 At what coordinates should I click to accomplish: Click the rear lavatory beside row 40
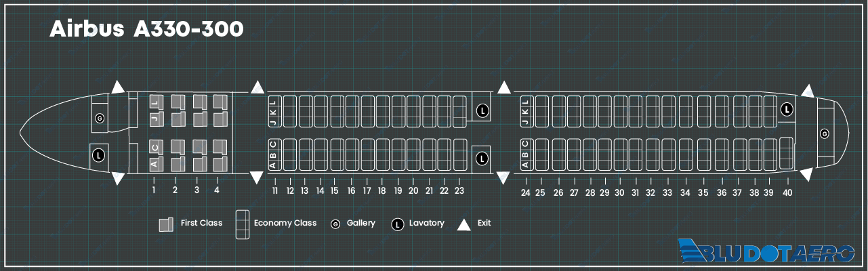(787, 108)
